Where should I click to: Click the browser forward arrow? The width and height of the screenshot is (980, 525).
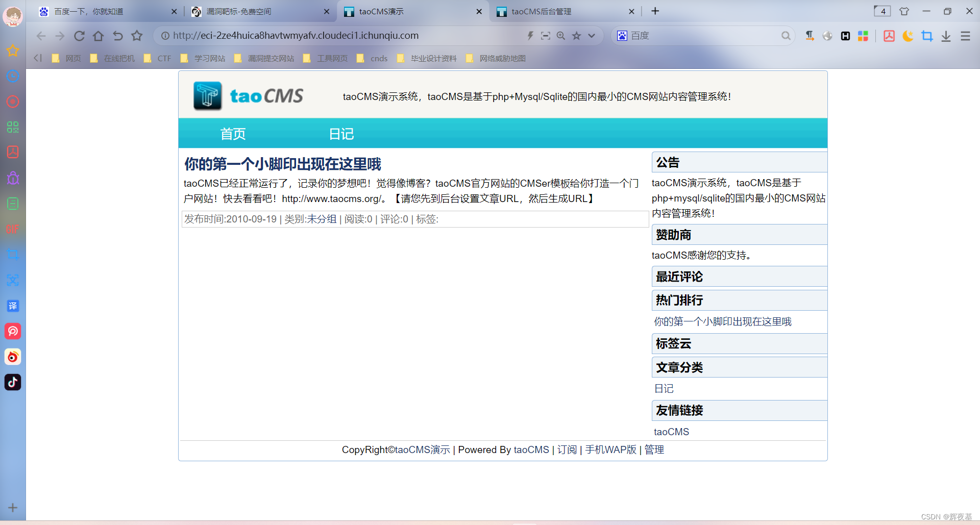[x=60, y=36]
